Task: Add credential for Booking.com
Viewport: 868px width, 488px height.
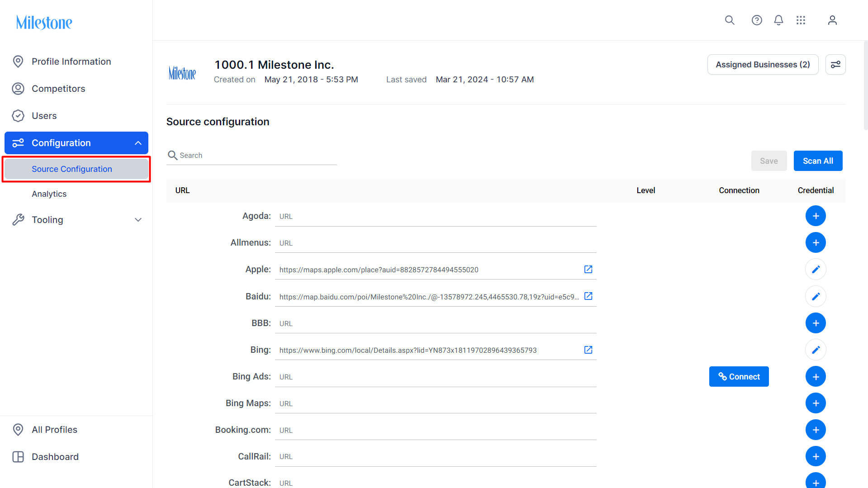Action: (816, 430)
